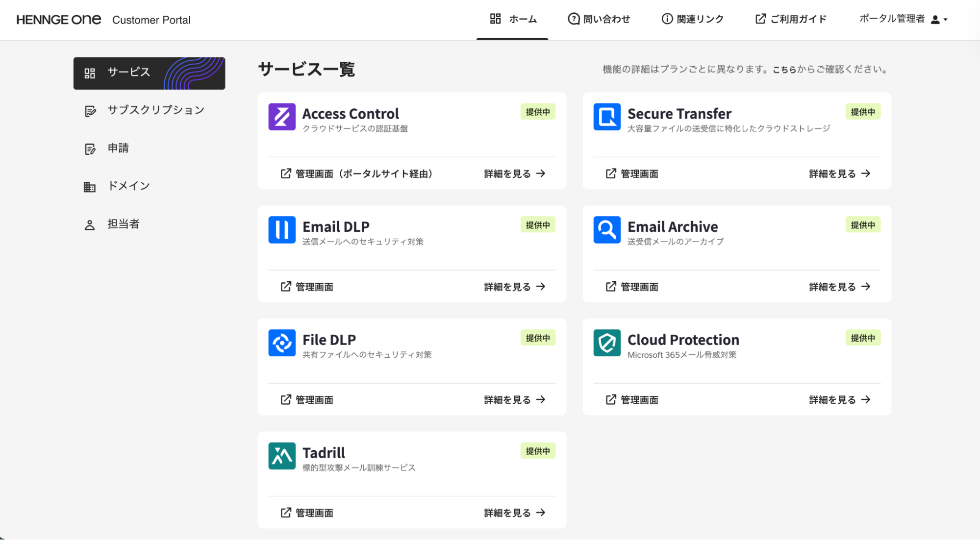Open the Access Control product icon

tap(282, 117)
